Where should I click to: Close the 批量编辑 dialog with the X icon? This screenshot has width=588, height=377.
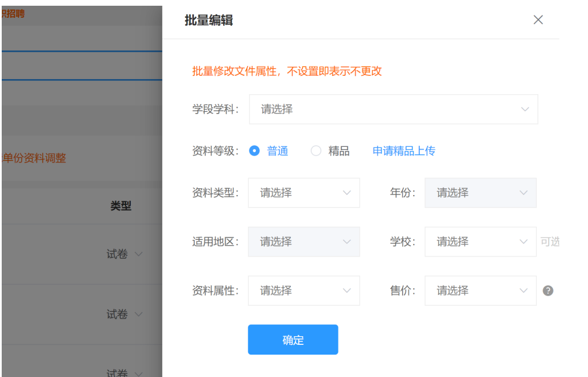(538, 20)
